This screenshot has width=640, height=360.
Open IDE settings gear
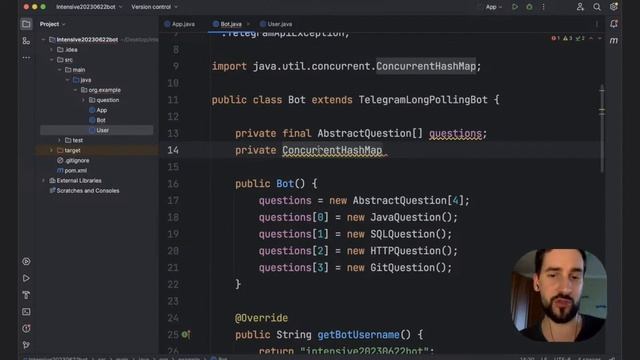613,7
